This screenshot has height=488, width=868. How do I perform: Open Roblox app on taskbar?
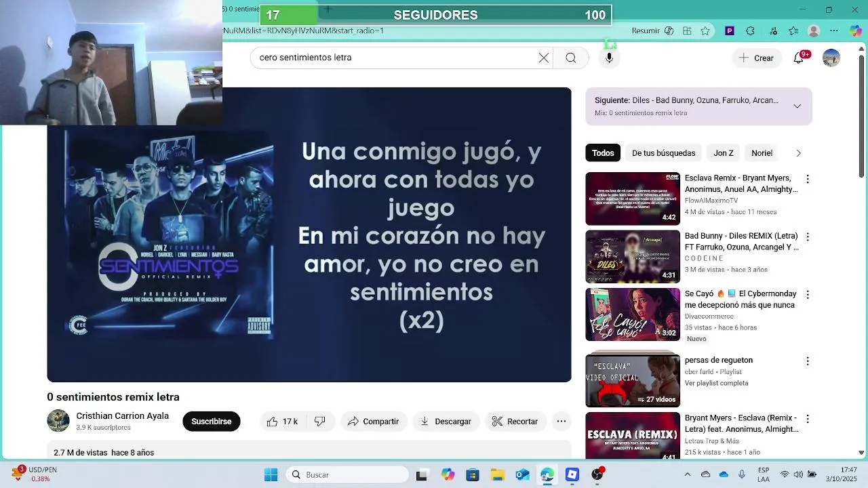(x=572, y=474)
